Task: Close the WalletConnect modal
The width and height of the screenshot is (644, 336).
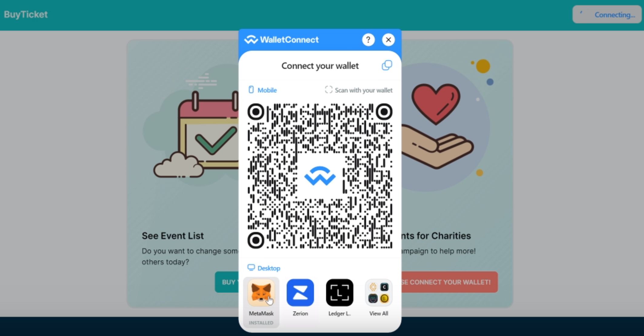Action: [x=388, y=39]
